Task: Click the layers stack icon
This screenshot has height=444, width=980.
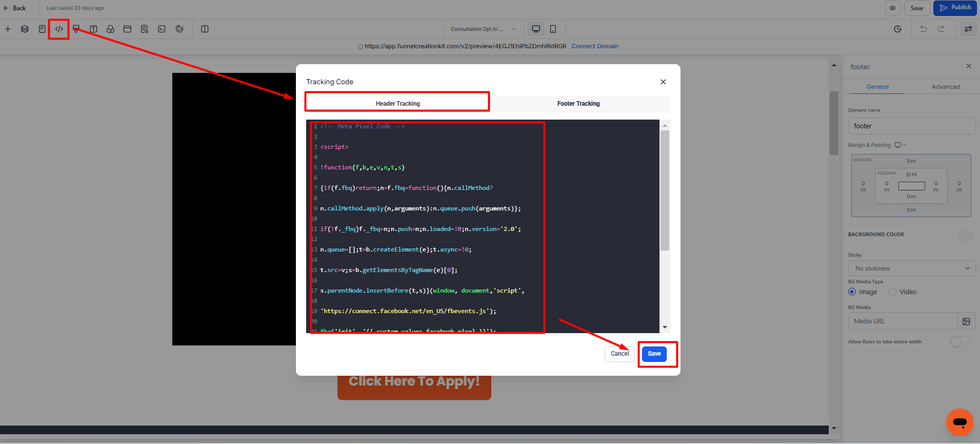Action: pos(25,29)
